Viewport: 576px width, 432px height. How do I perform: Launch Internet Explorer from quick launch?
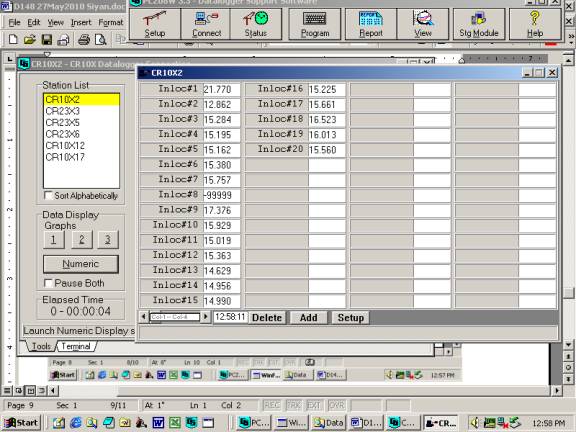click(x=76, y=423)
